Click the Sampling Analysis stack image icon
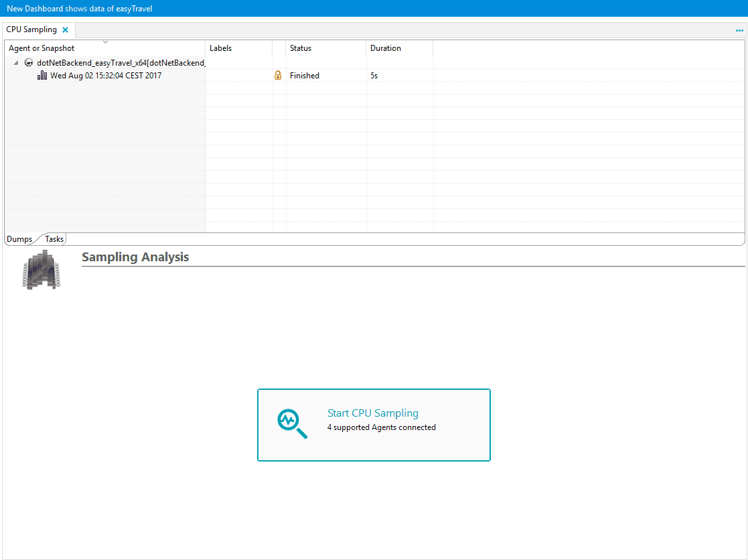The height and width of the screenshot is (560, 748). click(42, 269)
